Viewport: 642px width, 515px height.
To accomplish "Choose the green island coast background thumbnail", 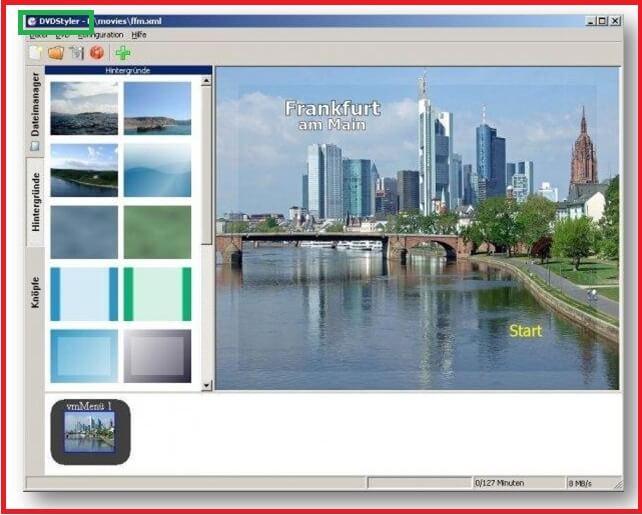I will [84, 170].
